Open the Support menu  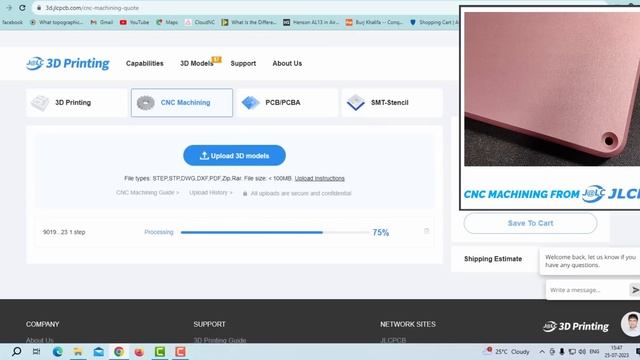pyautogui.click(x=243, y=63)
